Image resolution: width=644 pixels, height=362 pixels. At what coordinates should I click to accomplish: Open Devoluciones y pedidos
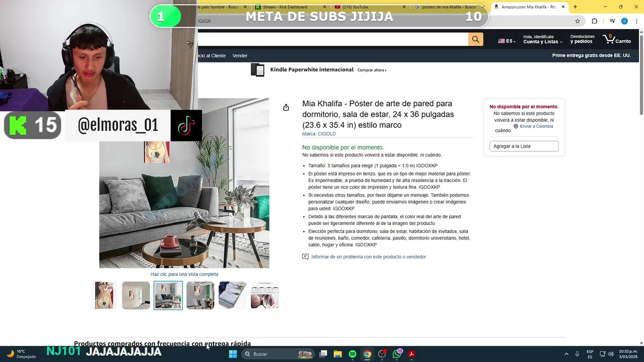point(582,39)
